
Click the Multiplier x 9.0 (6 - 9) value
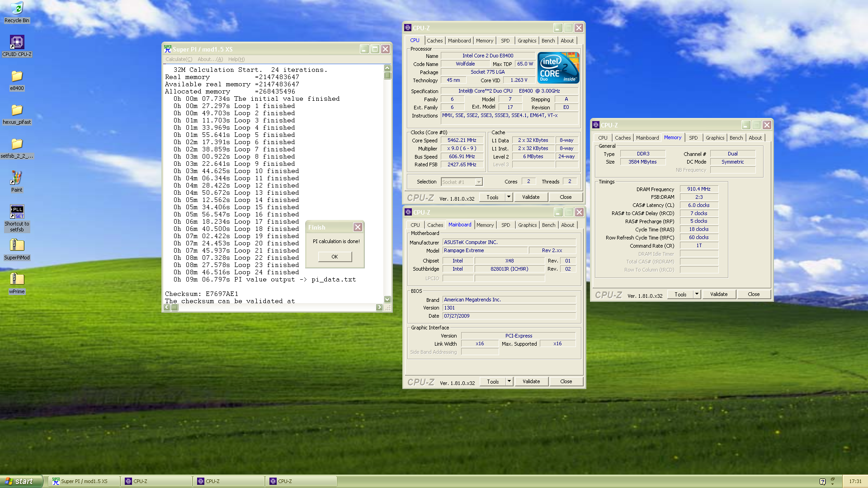coord(462,149)
